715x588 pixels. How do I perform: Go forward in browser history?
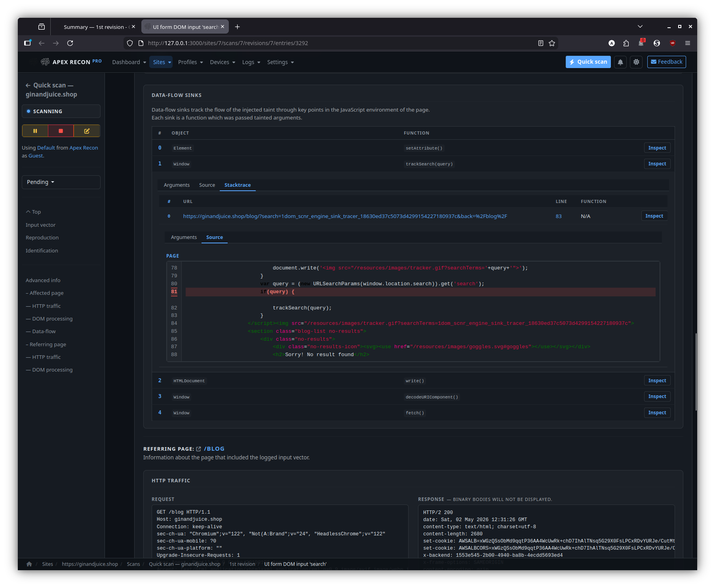click(56, 43)
